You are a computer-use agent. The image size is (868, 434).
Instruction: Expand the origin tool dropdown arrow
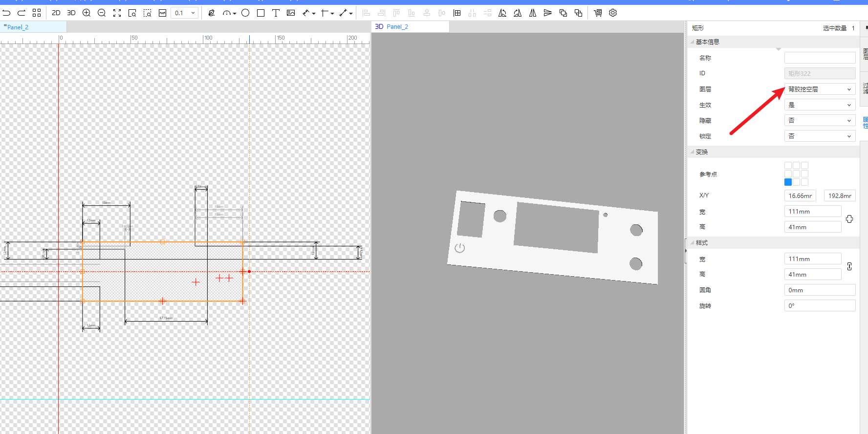(332, 13)
